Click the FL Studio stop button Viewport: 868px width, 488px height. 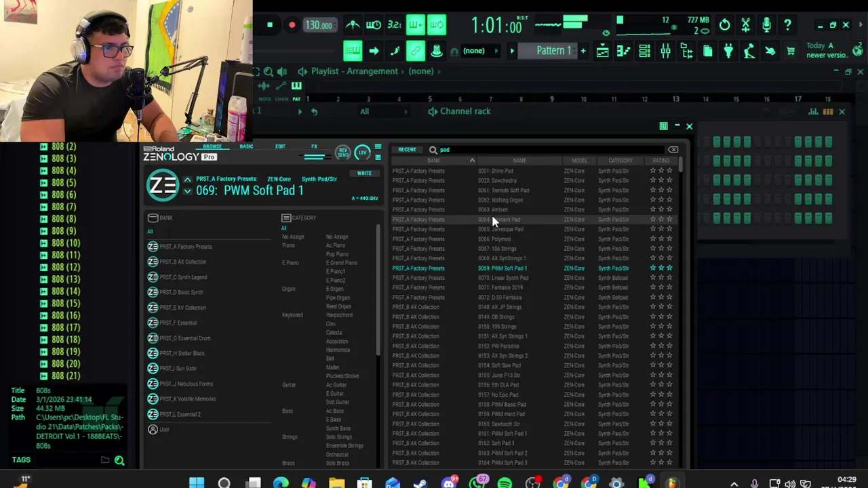[x=269, y=25]
